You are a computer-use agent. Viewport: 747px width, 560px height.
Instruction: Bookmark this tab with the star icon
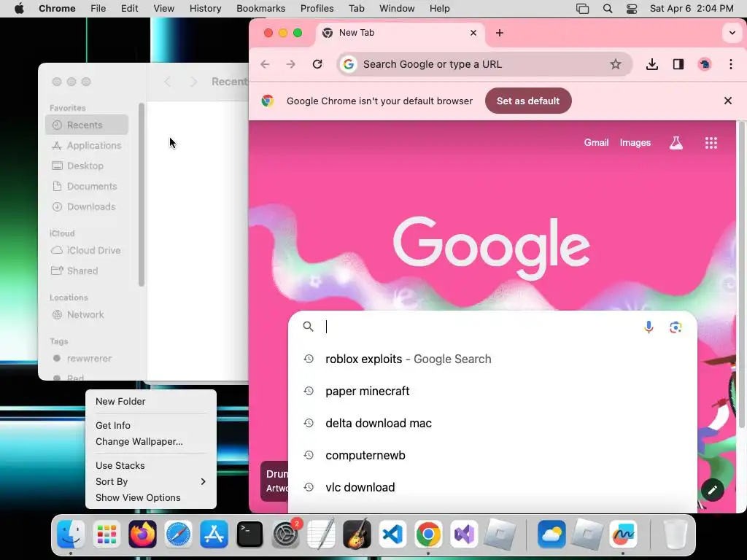point(616,64)
